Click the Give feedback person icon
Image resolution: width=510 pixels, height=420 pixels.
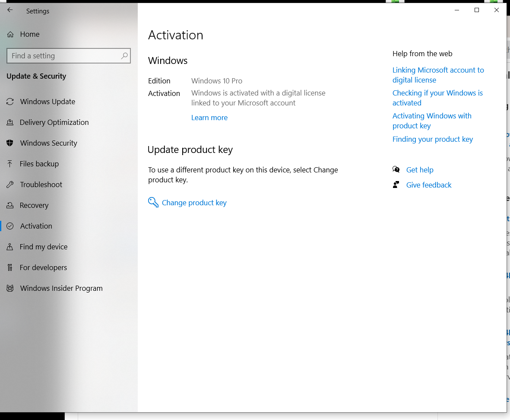396,185
